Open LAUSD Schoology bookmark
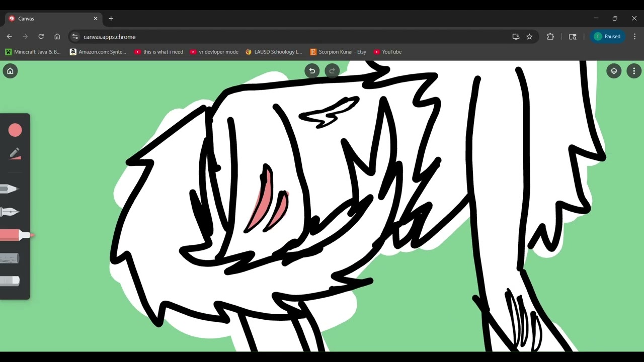The image size is (644, 362). click(x=274, y=52)
